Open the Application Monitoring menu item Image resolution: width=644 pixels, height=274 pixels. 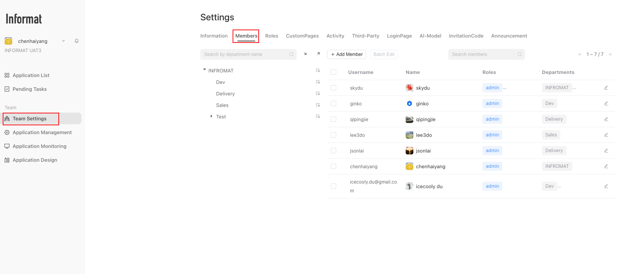click(39, 146)
